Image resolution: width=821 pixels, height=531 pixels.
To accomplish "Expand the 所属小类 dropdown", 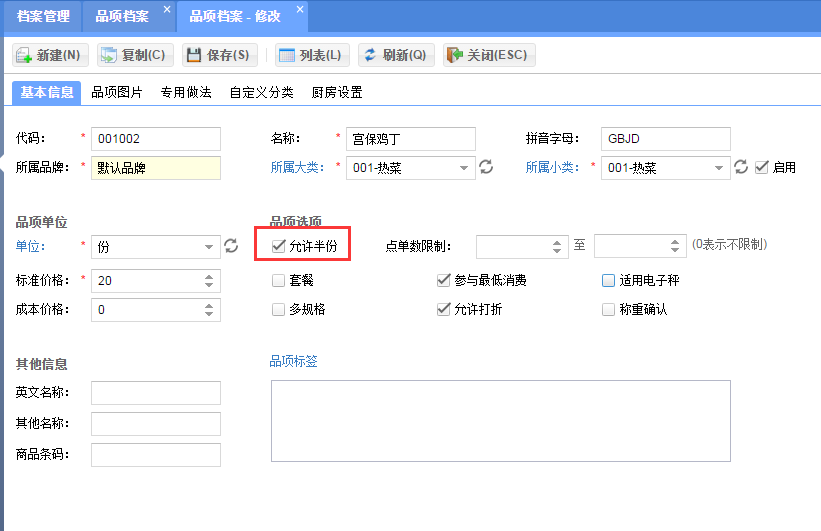I will click(719, 168).
